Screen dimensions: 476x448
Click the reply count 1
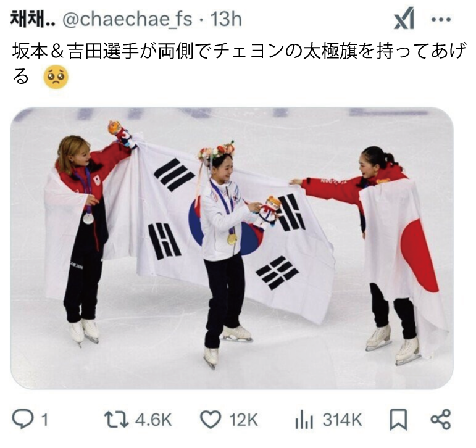click(44, 420)
